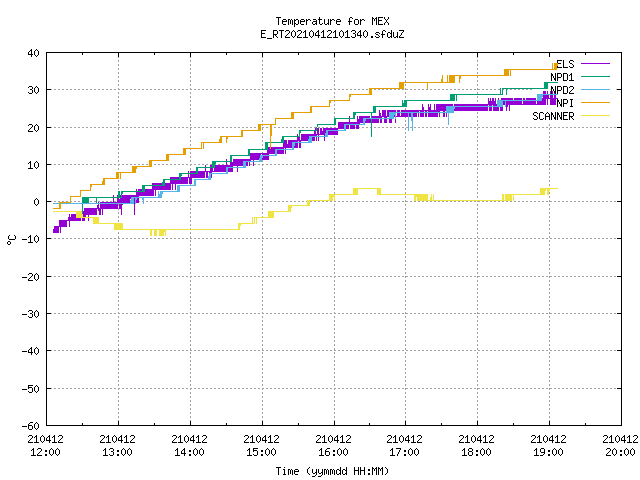Viewport: 640px width, 480px height.
Task: Click the x-axis tick label 13:00
Action: (117, 452)
